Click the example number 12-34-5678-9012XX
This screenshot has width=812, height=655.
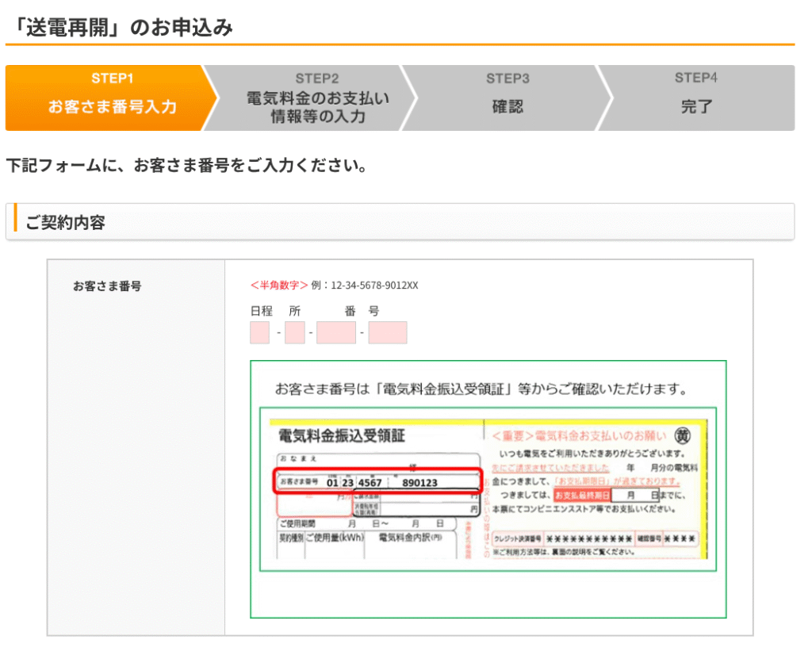(374, 285)
